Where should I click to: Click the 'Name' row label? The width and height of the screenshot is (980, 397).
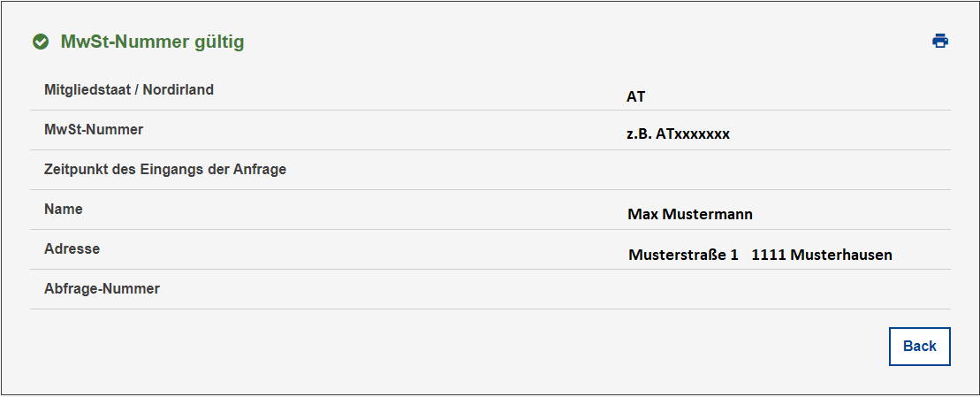(x=63, y=210)
